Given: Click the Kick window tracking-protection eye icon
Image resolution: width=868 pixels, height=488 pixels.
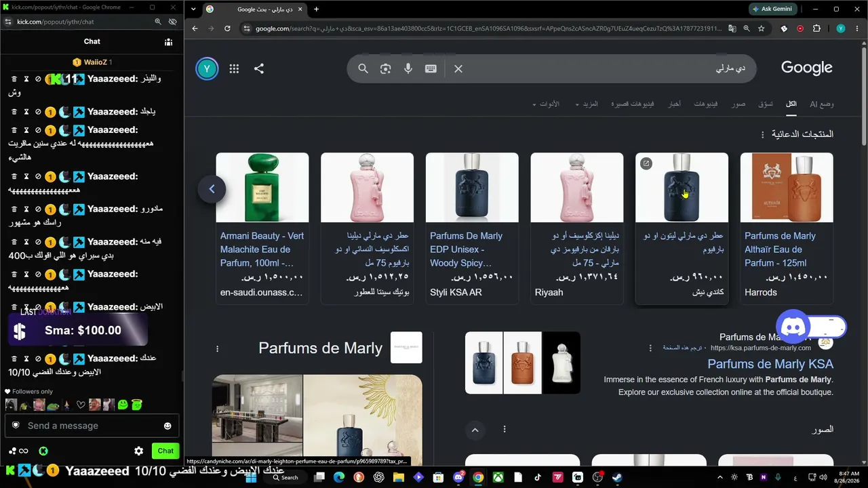Looking at the screenshot, I should [173, 22].
